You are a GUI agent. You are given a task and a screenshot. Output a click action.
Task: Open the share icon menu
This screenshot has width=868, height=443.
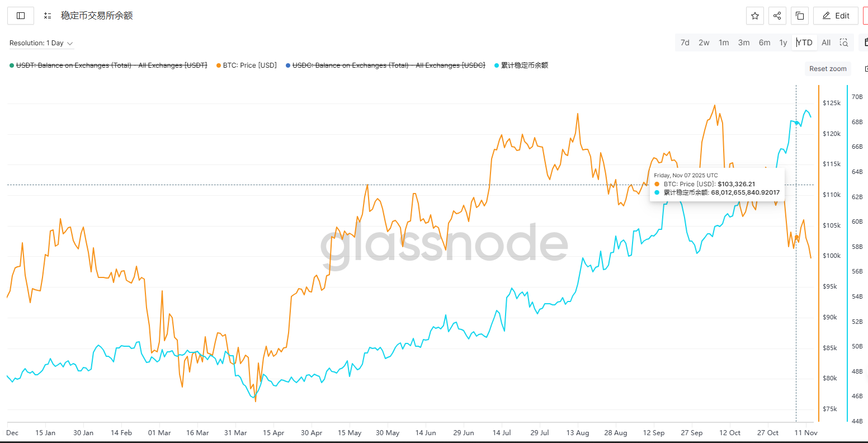pyautogui.click(x=777, y=16)
